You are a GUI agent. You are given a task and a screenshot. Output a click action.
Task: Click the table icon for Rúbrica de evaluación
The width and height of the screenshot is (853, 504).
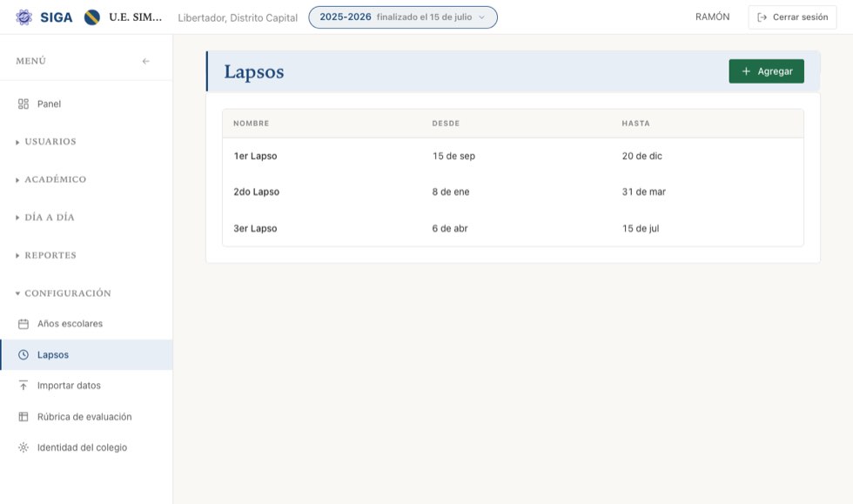pos(24,417)
